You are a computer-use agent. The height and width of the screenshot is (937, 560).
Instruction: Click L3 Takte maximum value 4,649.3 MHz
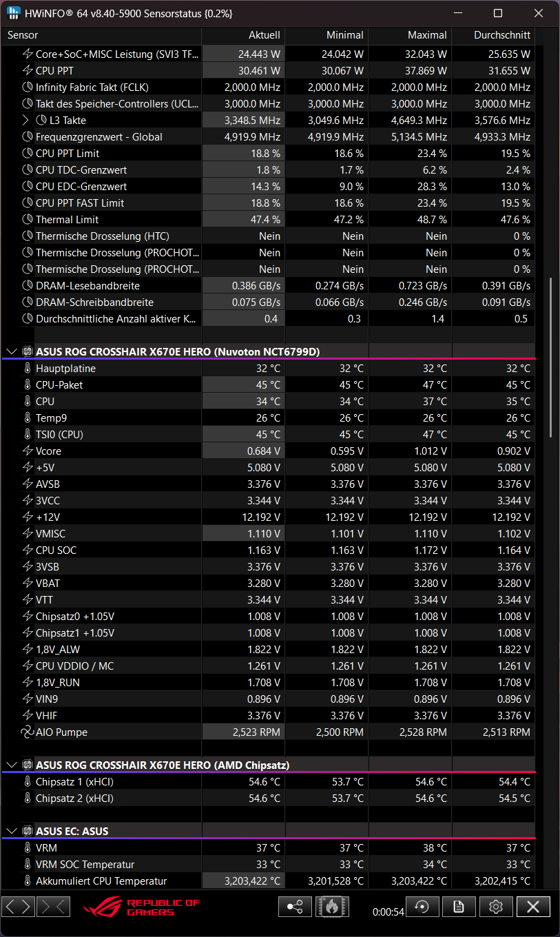(417, 120)
